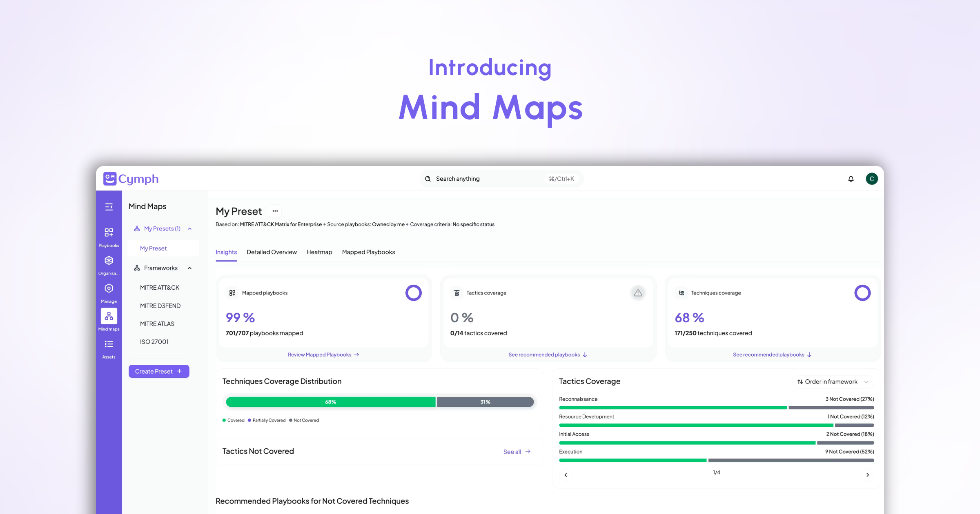Open the Assets section from sidebar

click(109, 344)
